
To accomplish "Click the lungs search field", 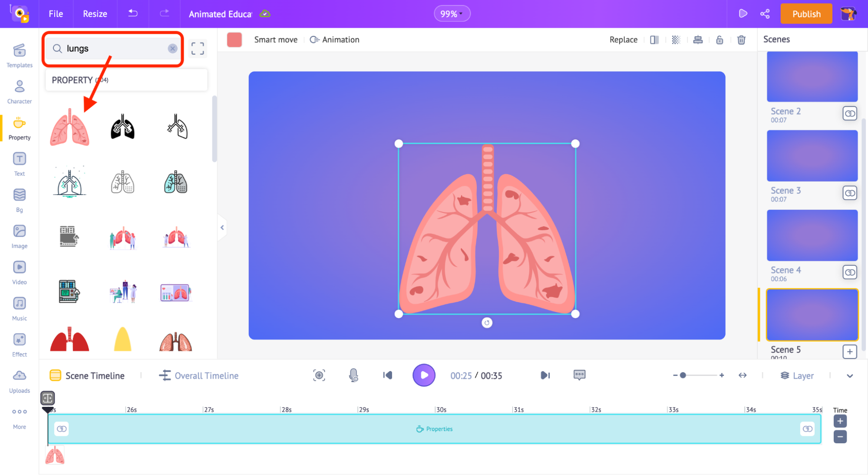I will click(x=114, y=48).
